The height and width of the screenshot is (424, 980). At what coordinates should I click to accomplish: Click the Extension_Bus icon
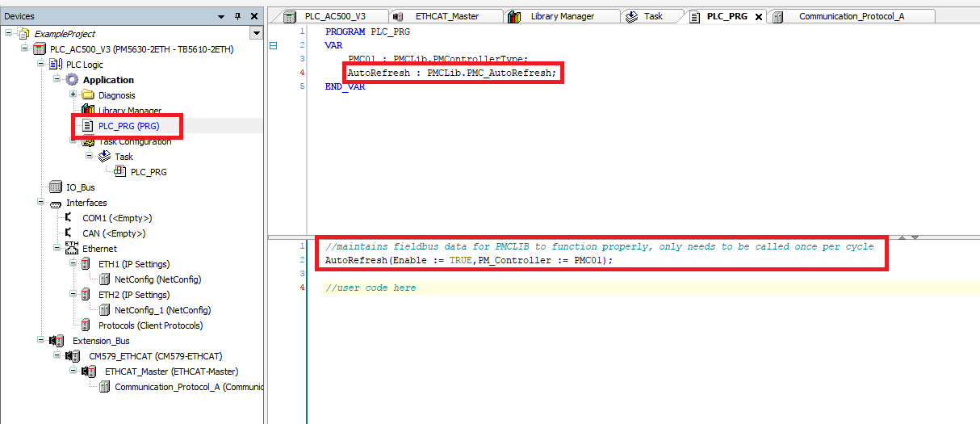(x=57, y=341)
